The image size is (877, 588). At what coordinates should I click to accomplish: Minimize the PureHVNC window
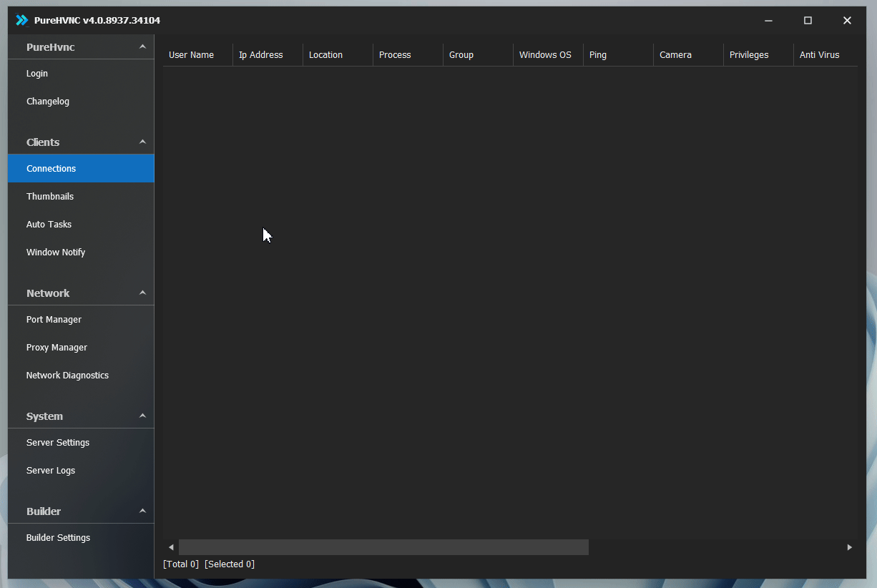pos(768,21)
